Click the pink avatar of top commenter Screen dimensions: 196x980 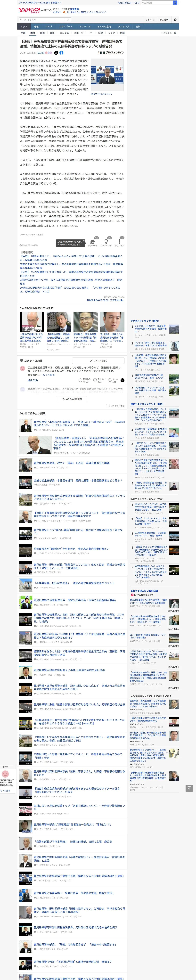click(22, 369)
